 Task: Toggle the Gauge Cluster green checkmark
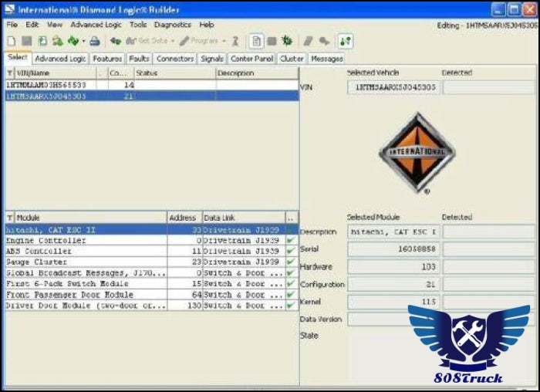[290, 262]
